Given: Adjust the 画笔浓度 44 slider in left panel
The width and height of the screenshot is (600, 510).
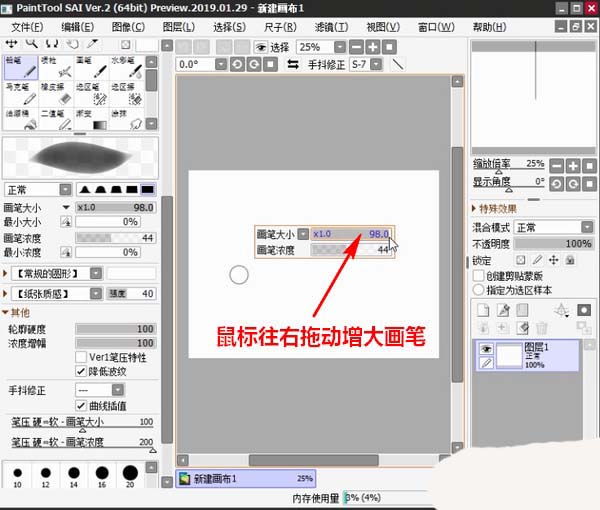Looking at the screenshot, I should (x=116, y=238).
